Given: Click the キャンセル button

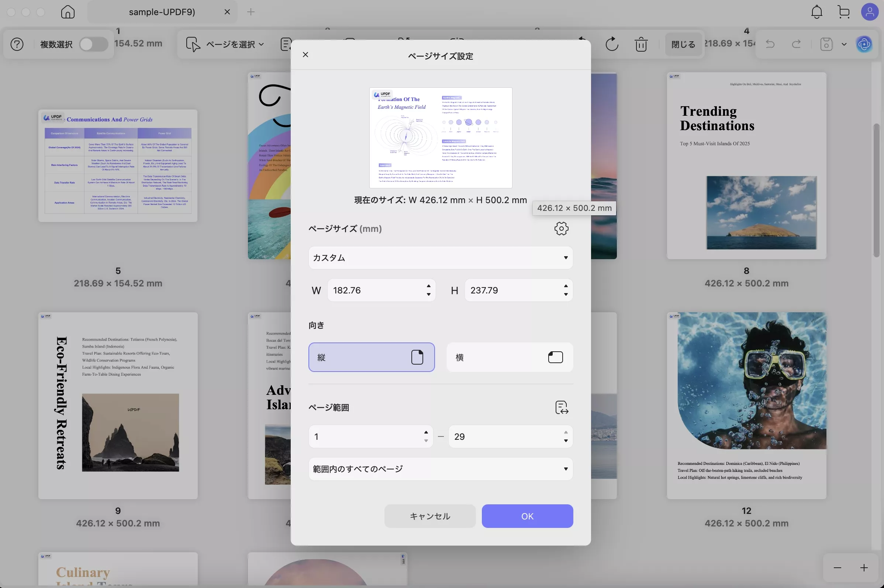Looking at the screenshot, I should pos(429,516).
